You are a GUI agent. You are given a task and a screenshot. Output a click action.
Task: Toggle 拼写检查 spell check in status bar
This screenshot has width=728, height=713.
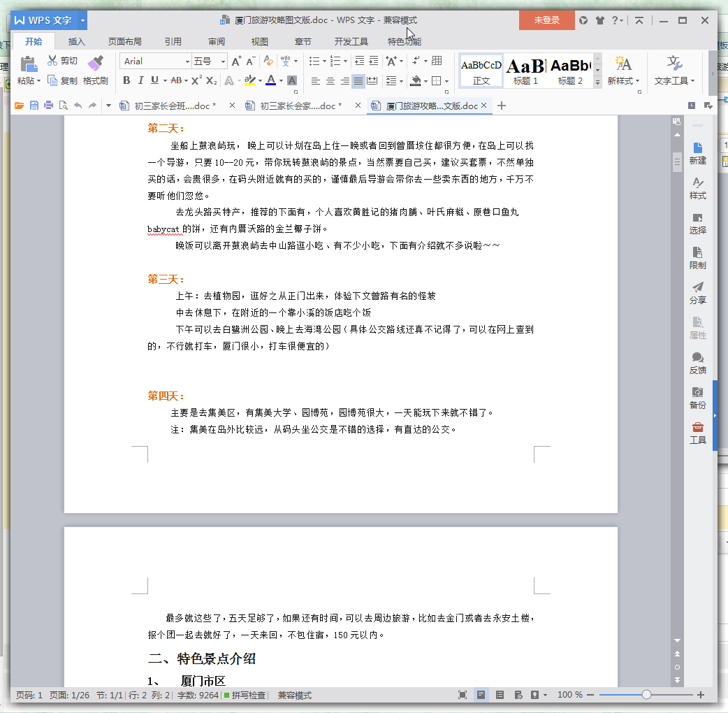tap(245, 696)
